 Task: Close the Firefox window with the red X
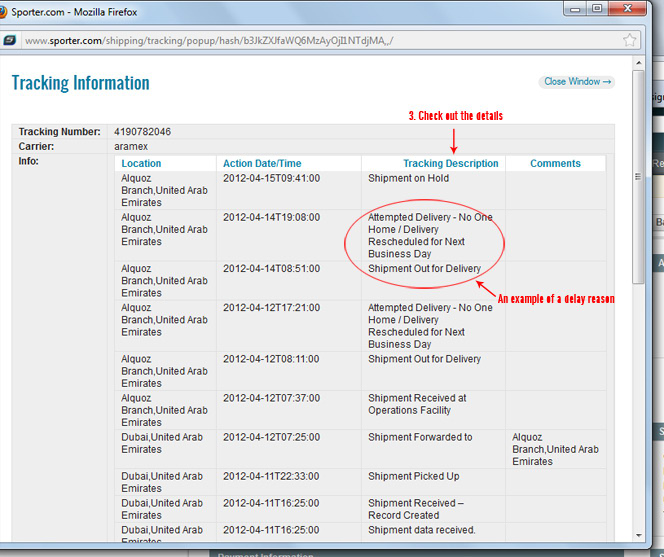click(x=631, y=9)
